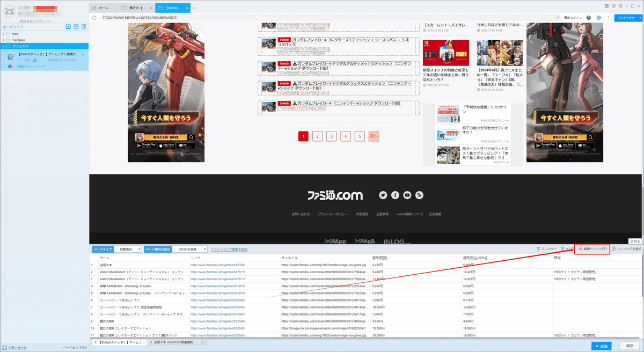Click 事前ログイン button
Screen dimensions: 644x352
click(573, 18)
